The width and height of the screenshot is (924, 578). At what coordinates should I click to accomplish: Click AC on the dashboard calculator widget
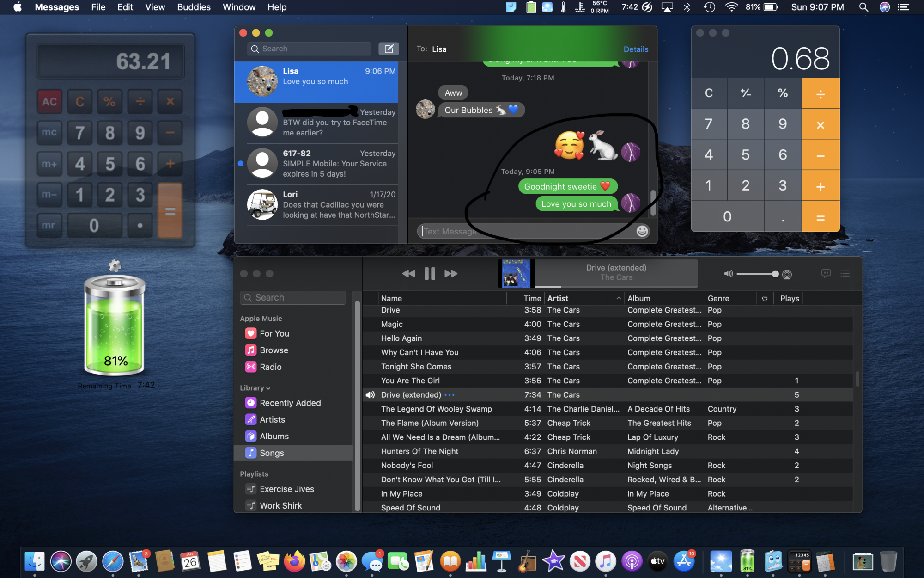point(49,102)
